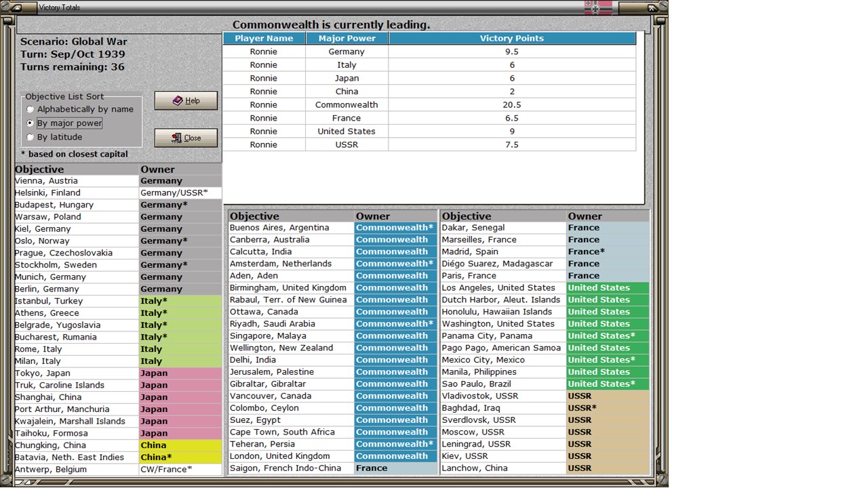Select Cape Town, South Africa objective
Screen dimensions: 868x488
click(291, 432)
